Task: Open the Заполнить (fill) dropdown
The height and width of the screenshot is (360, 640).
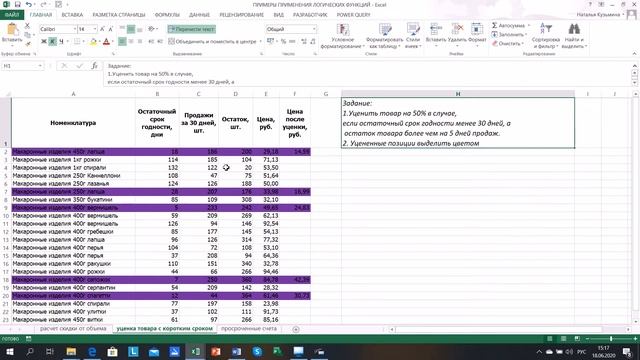Action: point(509,34)
